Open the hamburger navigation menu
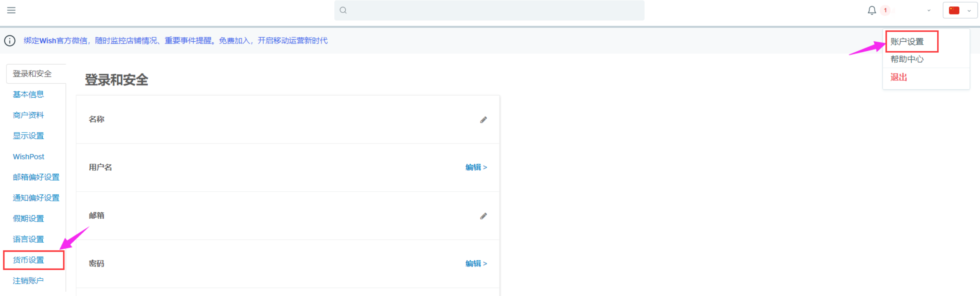980x296 pixels. pos(11,10)
